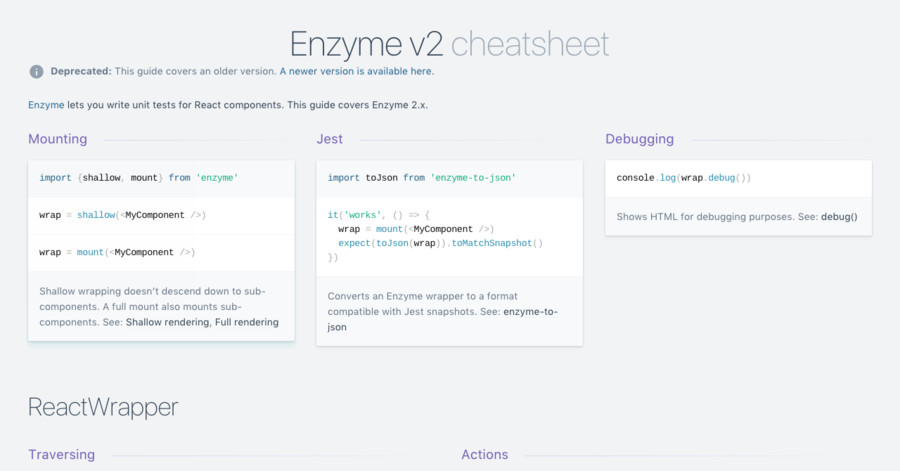The height and width of the screenshot is (471, 900).
Task: Open the Full rendering link
Action: 247,322
